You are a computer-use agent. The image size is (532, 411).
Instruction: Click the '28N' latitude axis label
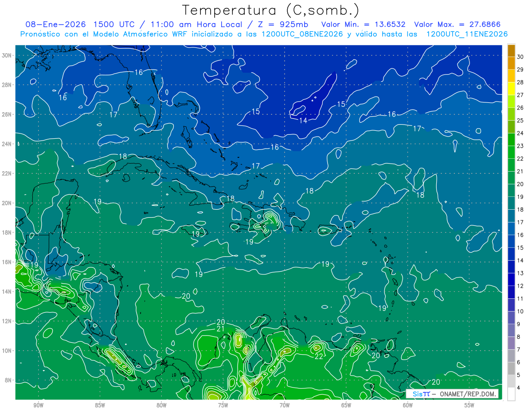pyautogui.click(x=6, y=85)
